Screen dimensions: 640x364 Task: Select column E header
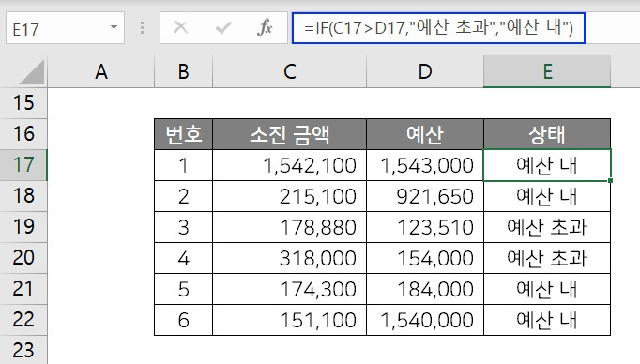(x=547, y=71)
